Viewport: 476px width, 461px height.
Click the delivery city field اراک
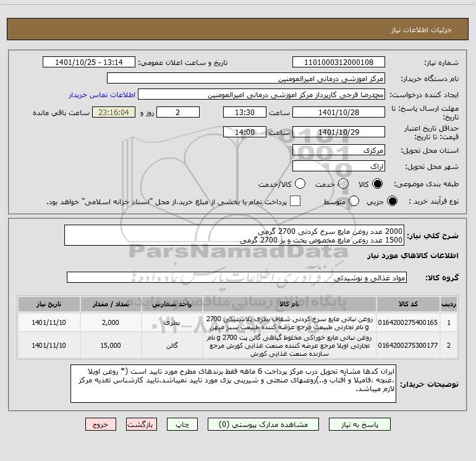tap(339, 166)
